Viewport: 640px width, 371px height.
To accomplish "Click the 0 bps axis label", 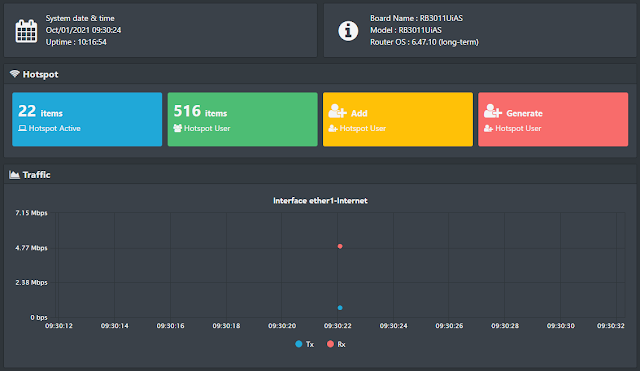I will tap(39, 317).
